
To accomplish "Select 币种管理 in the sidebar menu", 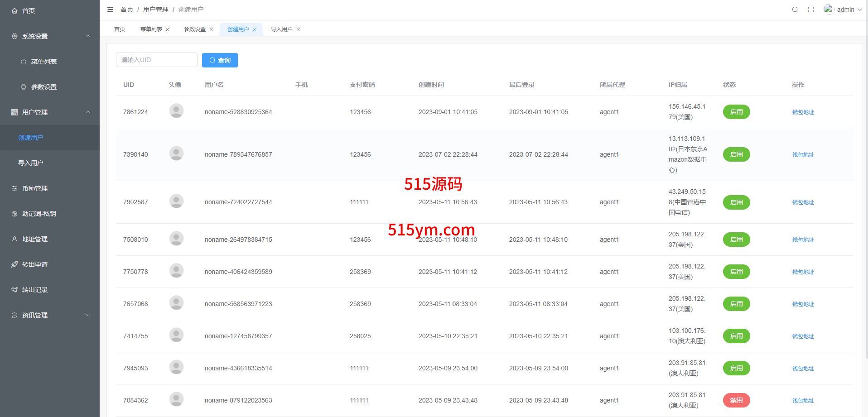I will (x=35, y=188).
